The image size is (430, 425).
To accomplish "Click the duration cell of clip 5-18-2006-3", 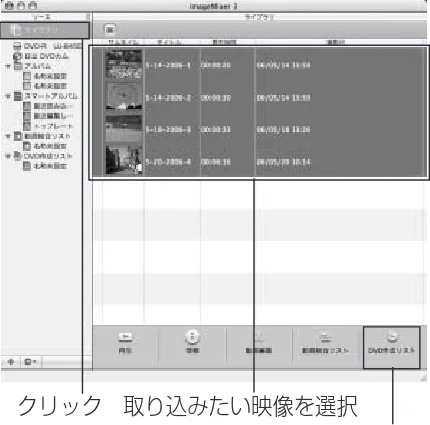I will click(216, 129).
